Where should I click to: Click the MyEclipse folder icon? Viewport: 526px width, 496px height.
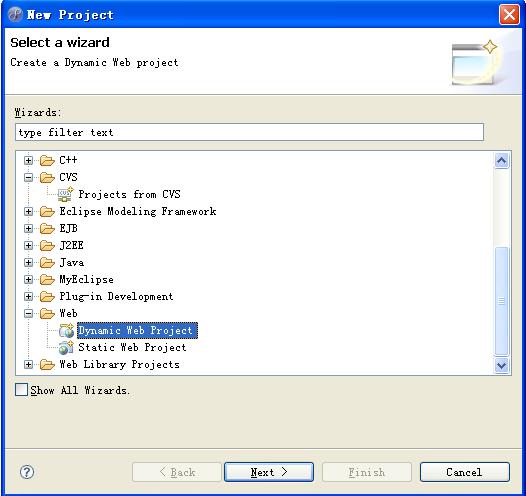(47, 279)
